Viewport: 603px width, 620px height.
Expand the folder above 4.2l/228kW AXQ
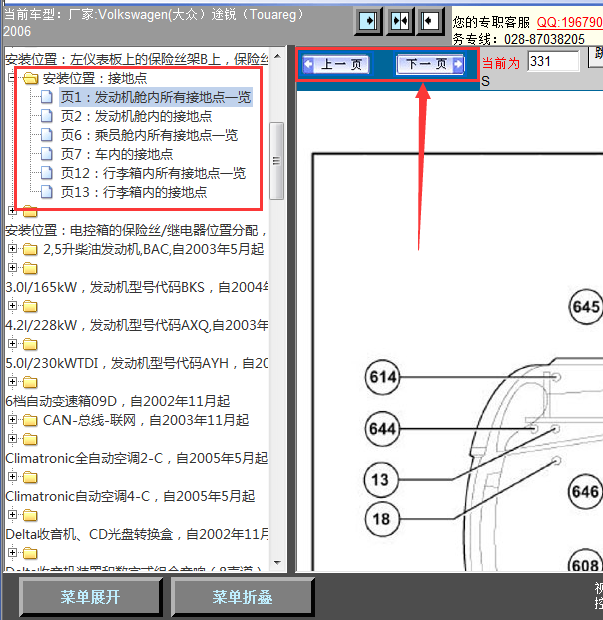click(12, 306)
